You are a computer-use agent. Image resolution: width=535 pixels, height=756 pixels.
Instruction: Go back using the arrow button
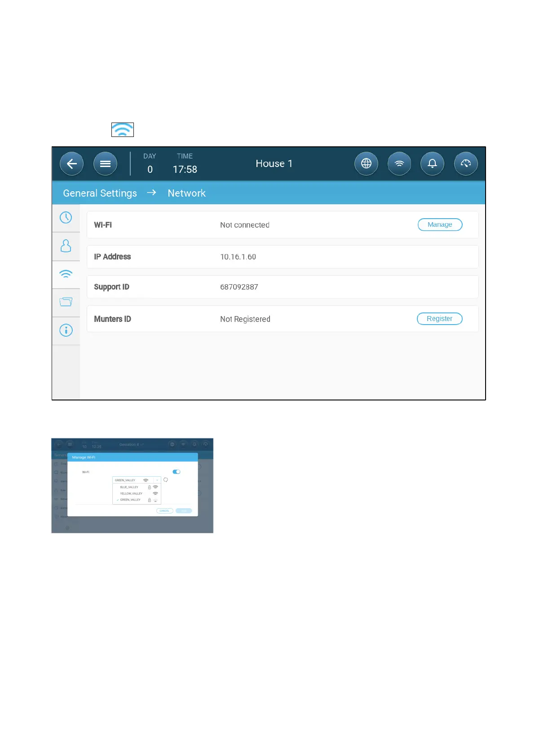72,164
